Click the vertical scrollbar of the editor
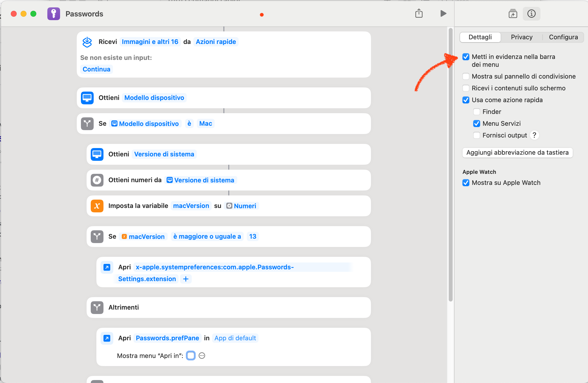The image size is (588, 383). coord(451,164)
